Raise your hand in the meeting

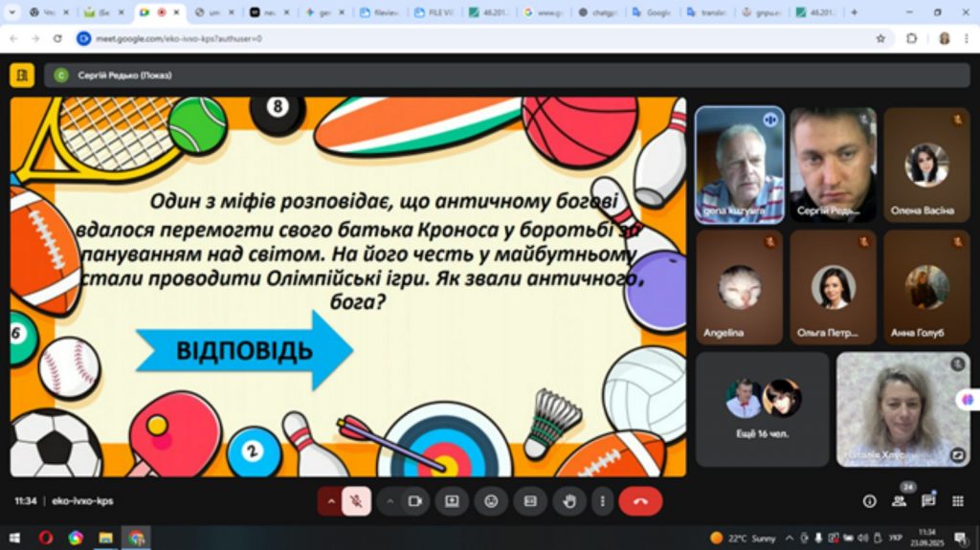coord(568,501)
